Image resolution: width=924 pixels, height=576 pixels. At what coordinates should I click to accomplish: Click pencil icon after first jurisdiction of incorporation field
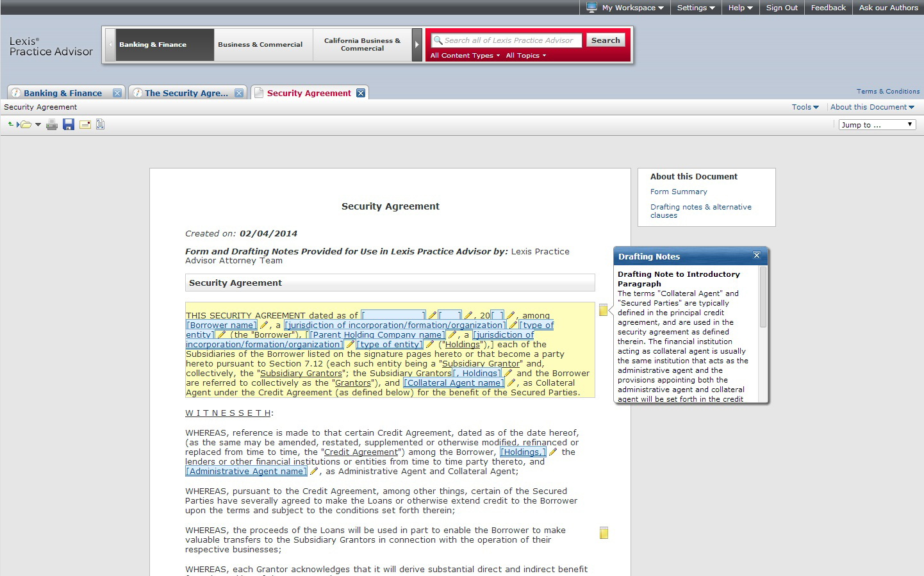click(513, 325)
